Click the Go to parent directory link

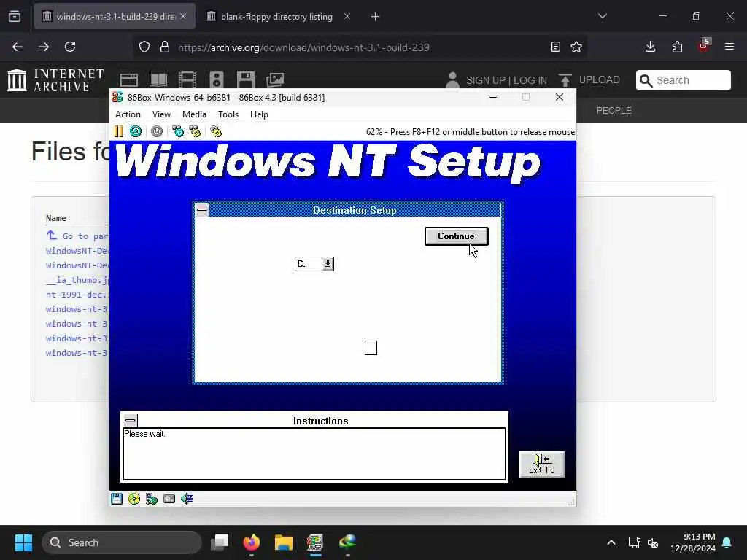[x=77, y=236]
